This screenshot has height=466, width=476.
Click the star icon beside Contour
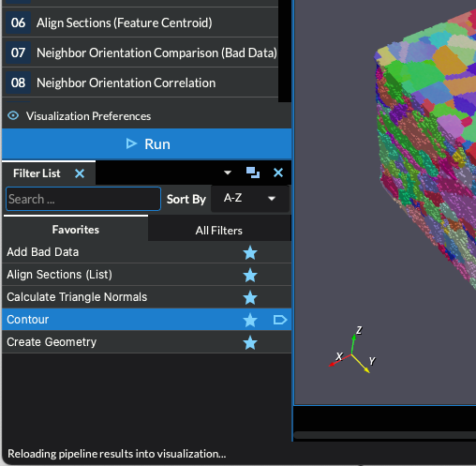(250, 320)
